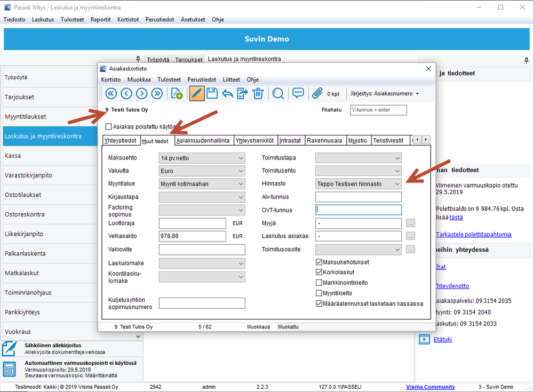Toggle pencil edit mode icon
This screenshot has height=392, width=533.
[197, 93]
